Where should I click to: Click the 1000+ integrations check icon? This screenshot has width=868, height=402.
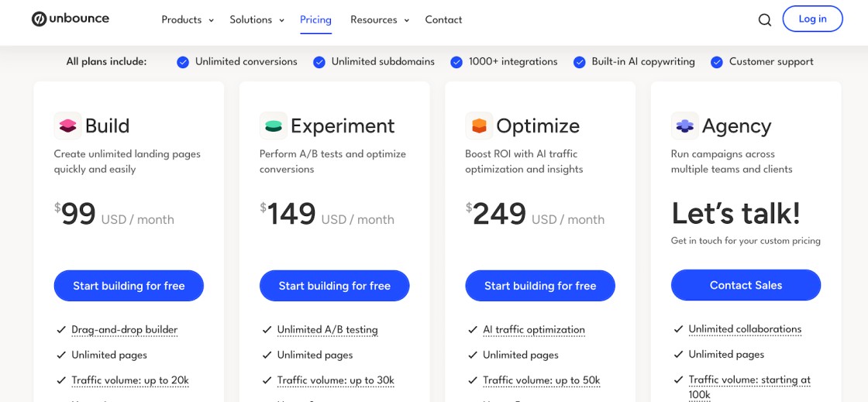[456, 63]
